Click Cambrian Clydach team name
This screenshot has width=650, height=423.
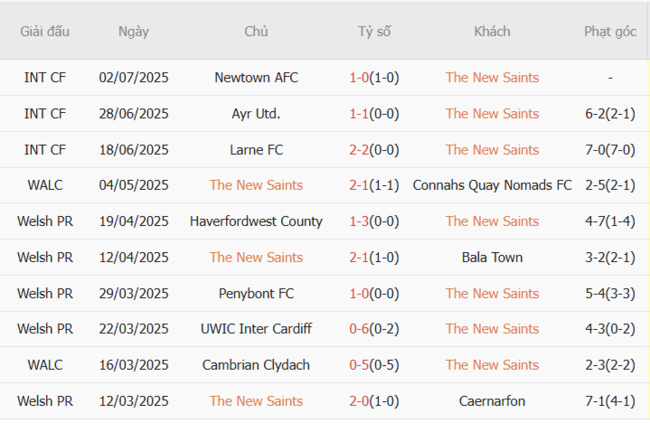coord(256,365)
